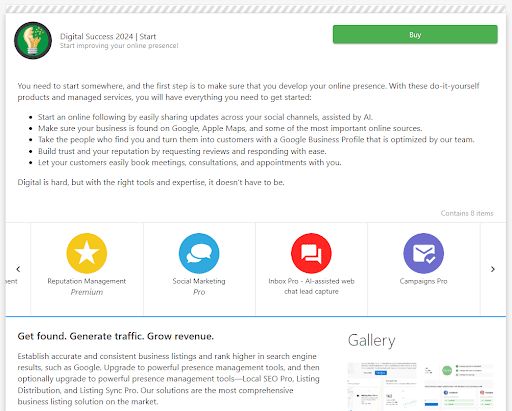Open the first Gallery screenshot thumbnail

click(x=382, y=386)
